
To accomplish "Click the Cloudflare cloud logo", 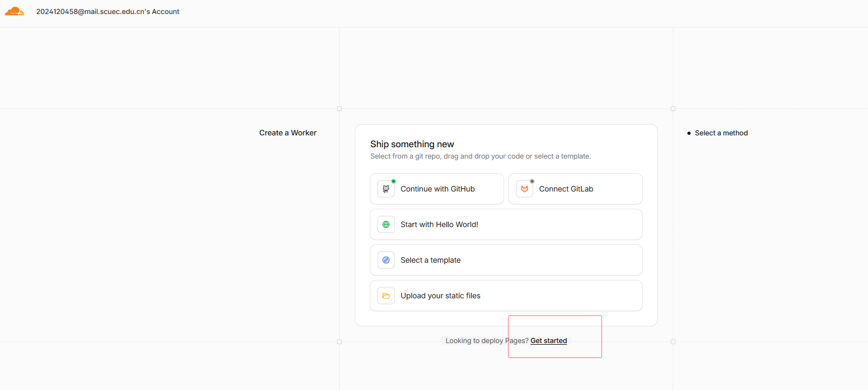I will (x=15, y=11).
